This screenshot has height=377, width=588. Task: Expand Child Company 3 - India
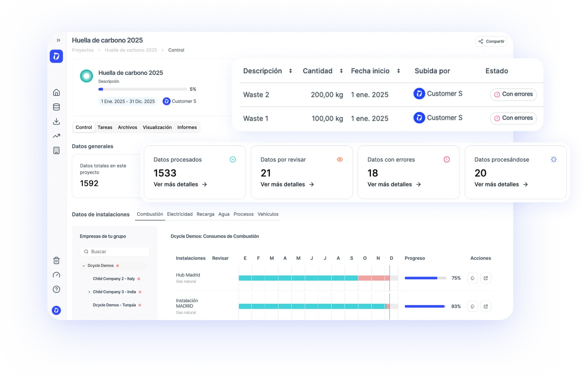coord(89,292)
